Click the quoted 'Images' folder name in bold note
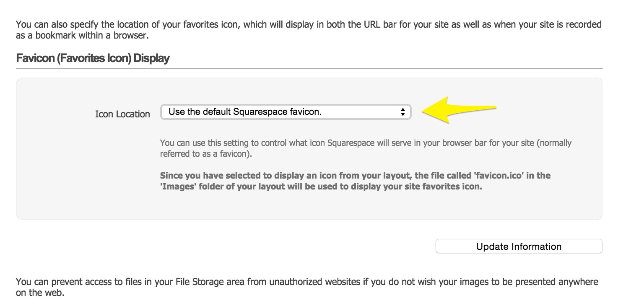 point(177,187)
